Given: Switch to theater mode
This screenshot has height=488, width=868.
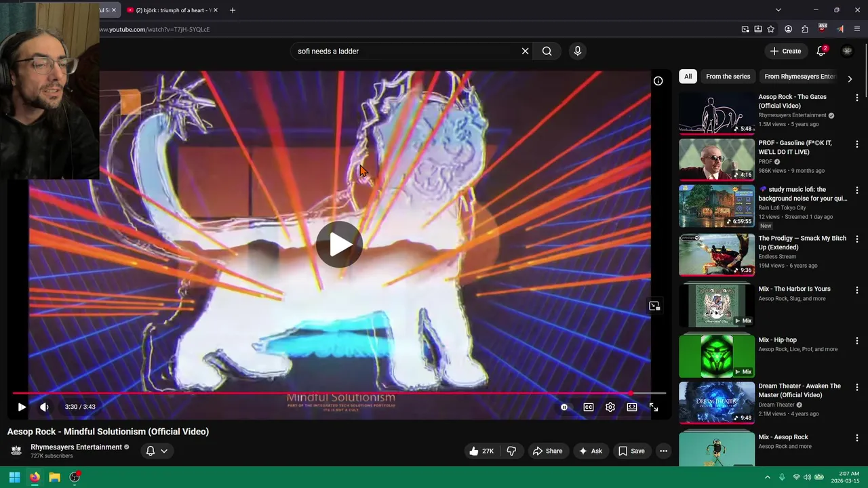Looking at the screenshot, I should pos(632,407).
